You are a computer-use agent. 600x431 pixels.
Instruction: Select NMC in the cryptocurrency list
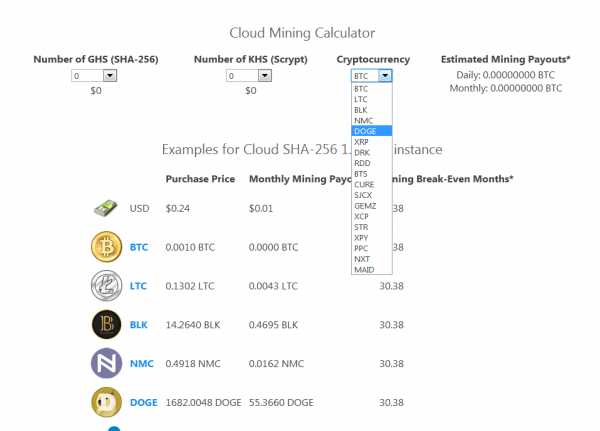click(372, 121)
